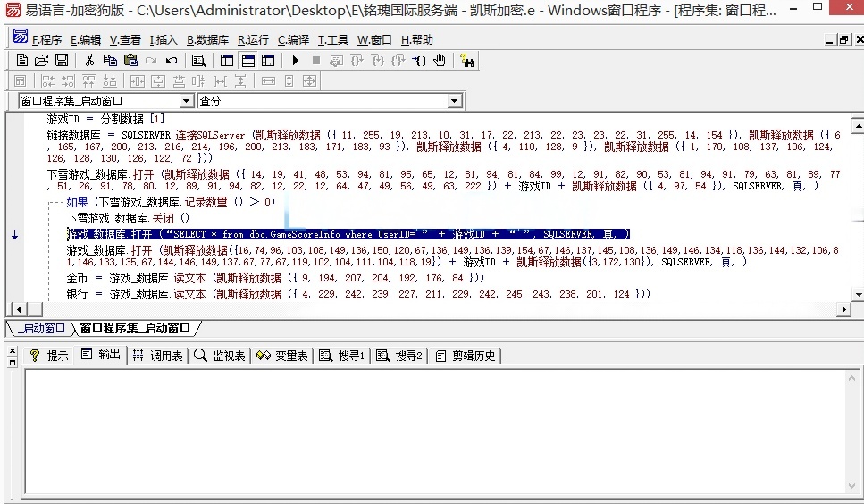
Task: Close the output panel with its X button
Action: pyautogui.click(x=13, y=351)
